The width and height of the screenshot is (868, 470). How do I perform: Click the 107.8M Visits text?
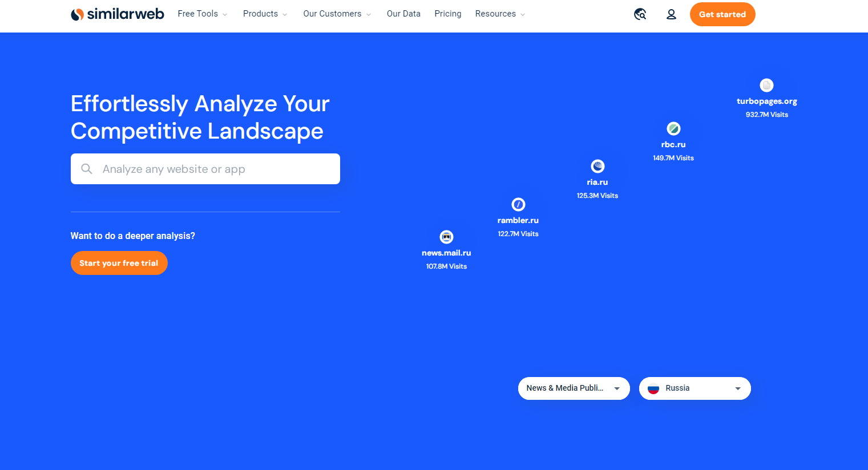(446, 266)
